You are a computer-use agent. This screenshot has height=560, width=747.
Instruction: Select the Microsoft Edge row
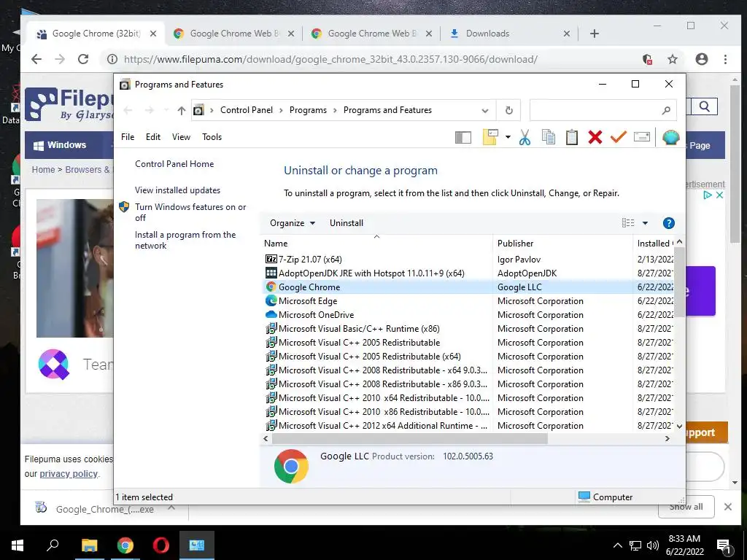pos(469,300)
